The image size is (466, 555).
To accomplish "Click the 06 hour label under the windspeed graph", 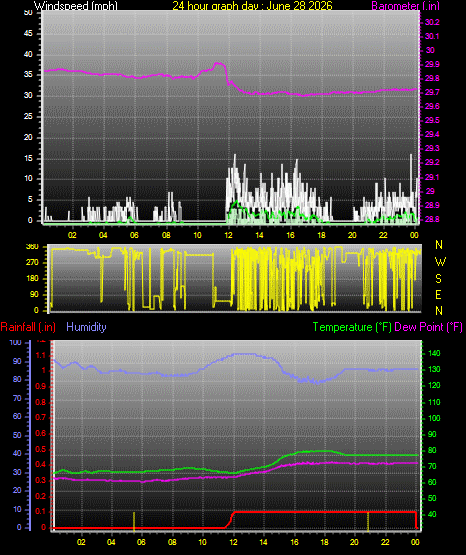I will (x=134, y=235).
